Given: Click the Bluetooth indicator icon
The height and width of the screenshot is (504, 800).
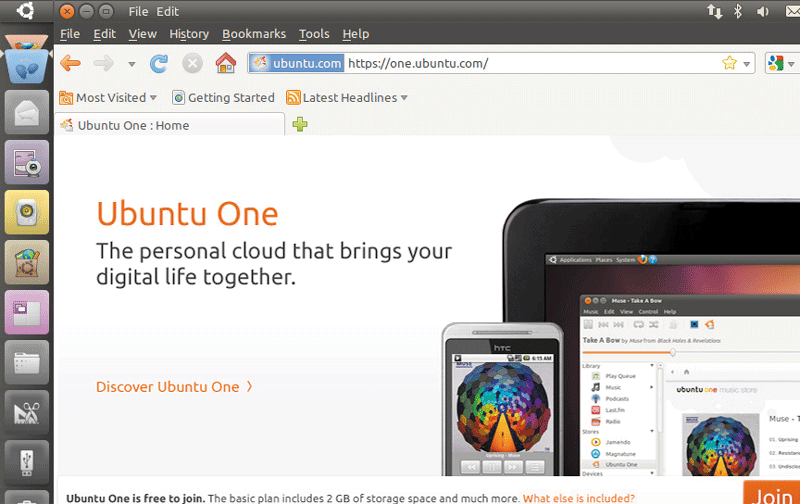Looking at the screenshot, I should [738, 11].
